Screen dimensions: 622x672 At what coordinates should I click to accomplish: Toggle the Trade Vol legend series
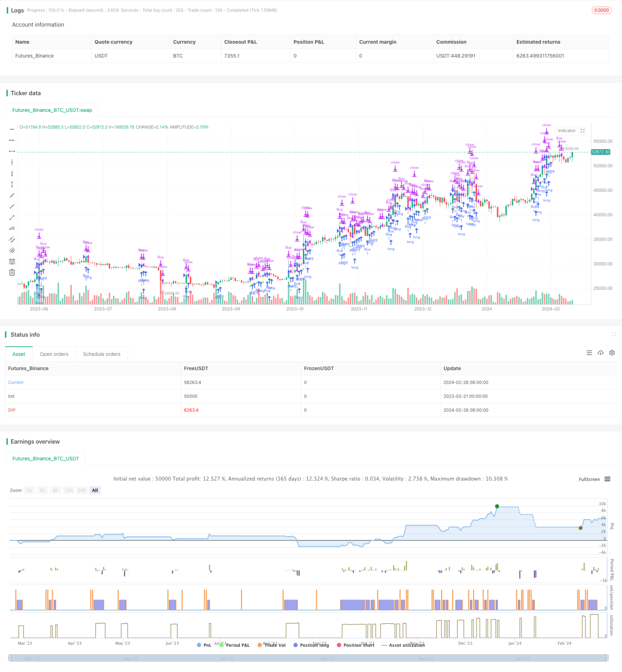[271, 645]
